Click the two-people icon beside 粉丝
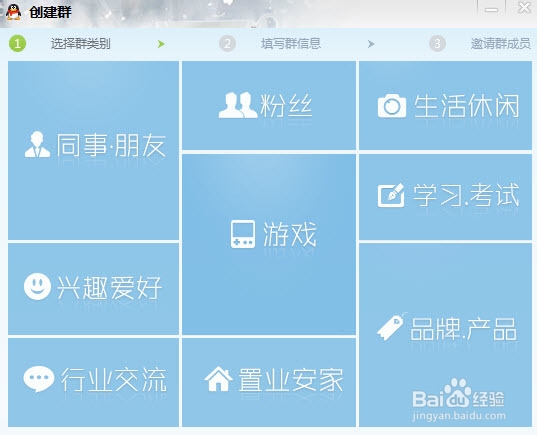Screen dimensions: 537x435 tap(238, 105)
